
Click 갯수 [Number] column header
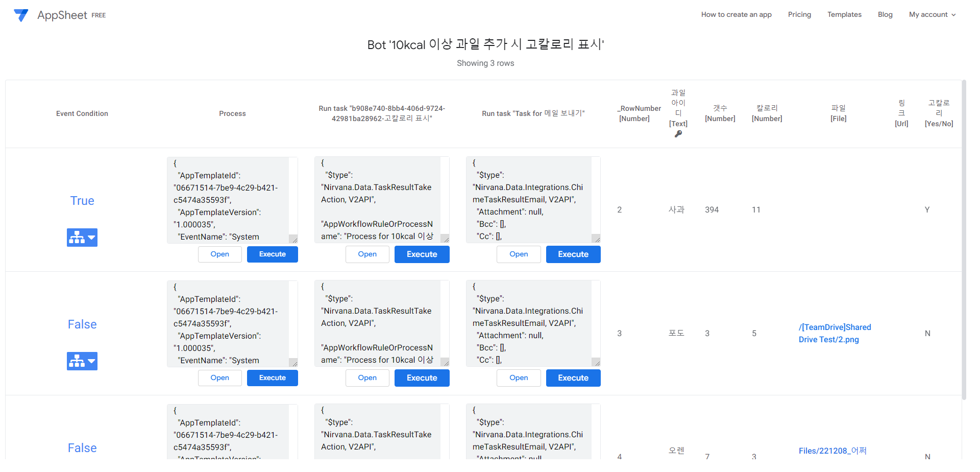[720, 113]
